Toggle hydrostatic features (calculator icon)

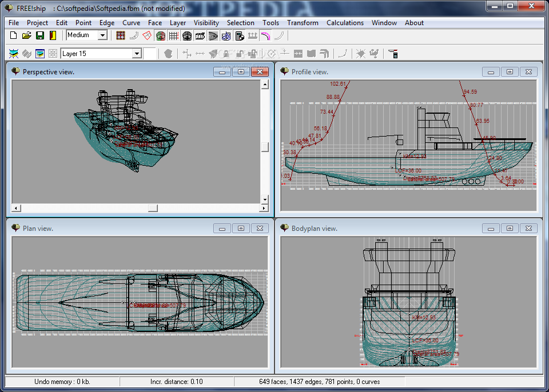(x=240, y=35)
